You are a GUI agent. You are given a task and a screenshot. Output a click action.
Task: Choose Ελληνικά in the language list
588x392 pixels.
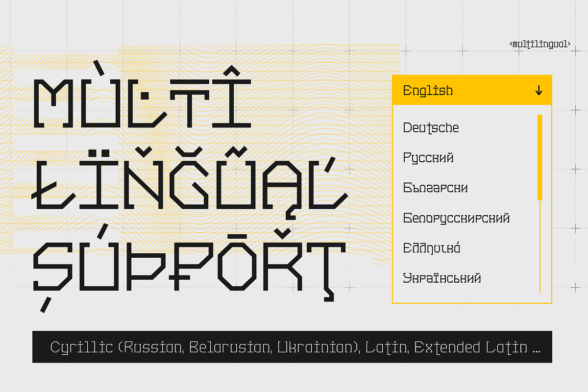pyautogui.click(x=432, y=248)
